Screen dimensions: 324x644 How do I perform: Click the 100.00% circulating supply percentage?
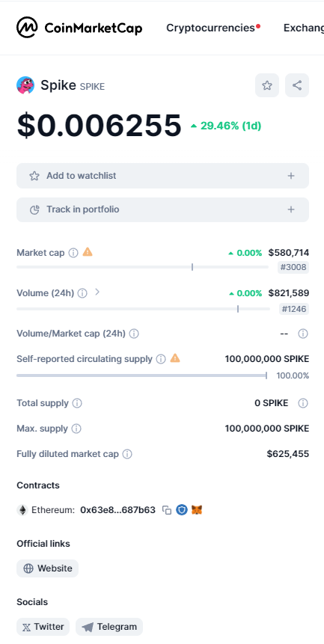point(293,375)
